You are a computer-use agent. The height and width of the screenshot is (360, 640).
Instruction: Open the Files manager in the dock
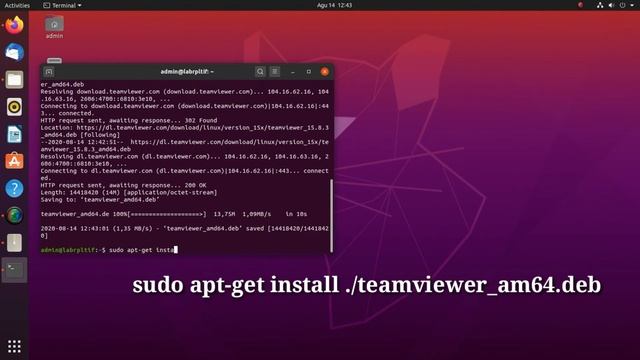pyautogui.click(x=14, y=80)
